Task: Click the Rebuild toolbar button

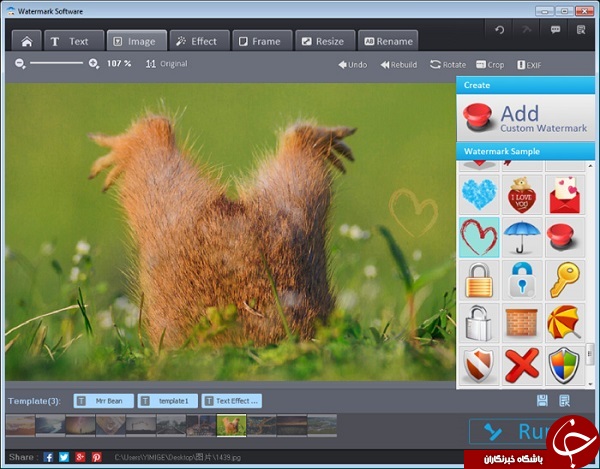Action: point(398,65)
